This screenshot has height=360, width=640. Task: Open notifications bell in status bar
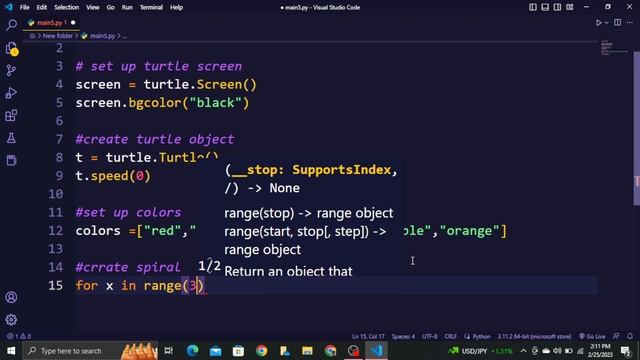coord(630,336)
